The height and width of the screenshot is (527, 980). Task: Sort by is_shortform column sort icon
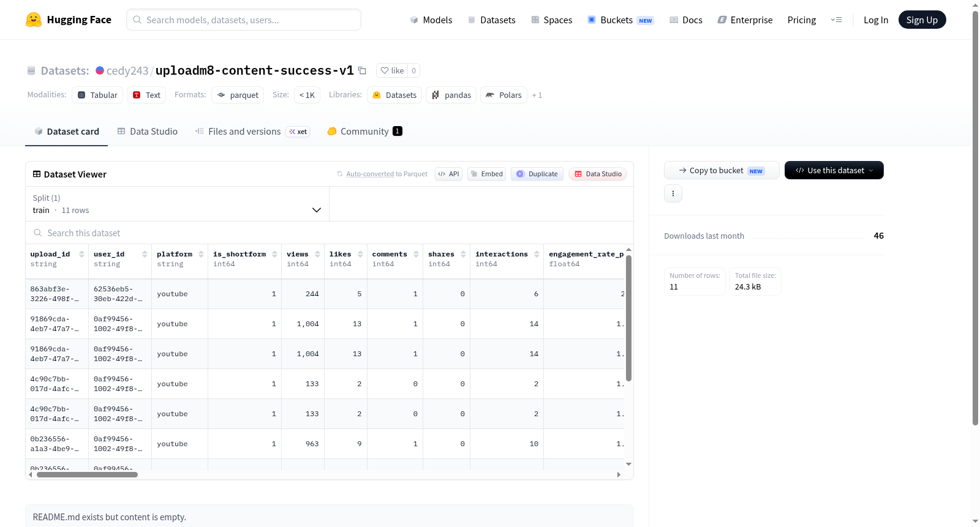[274, 254]
